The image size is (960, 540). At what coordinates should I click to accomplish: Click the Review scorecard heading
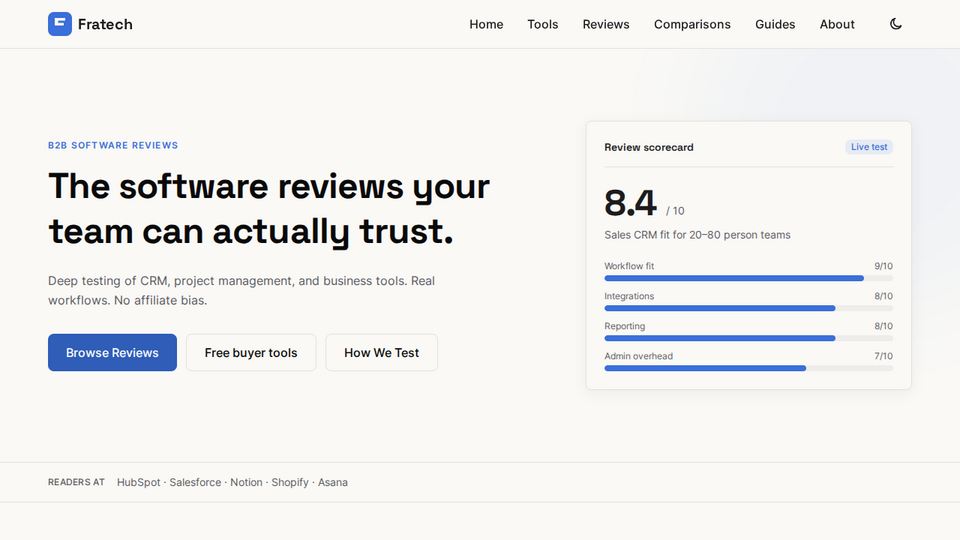click(648, 148)
